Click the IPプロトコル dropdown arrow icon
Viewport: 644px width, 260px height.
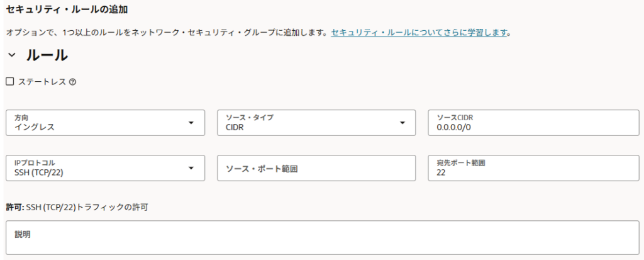[x=191, y=168]
